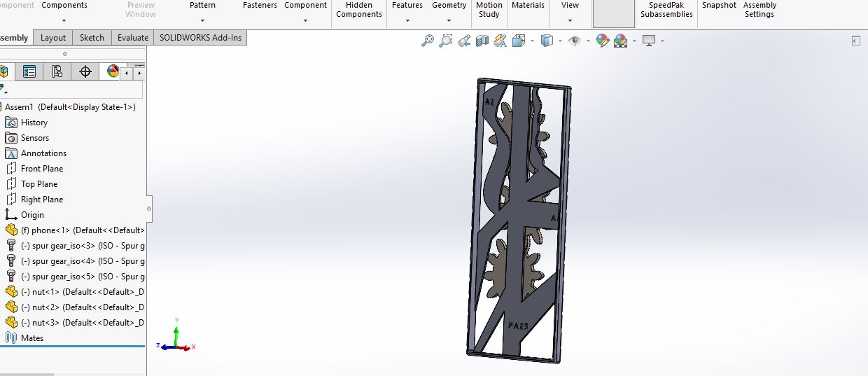Viewport: 868px width, 376px height.
Task: Select the Mates folder in tree
Action: point(32,338)
